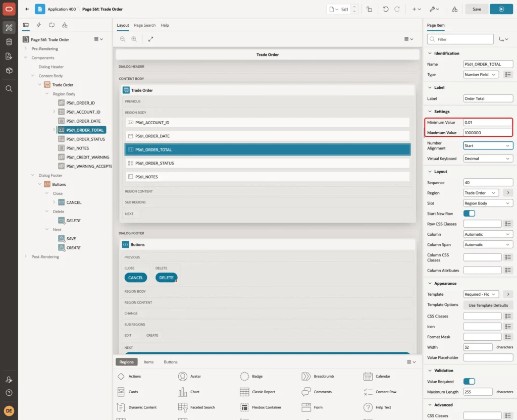The width and height of the screenshot is (517, 420).
Task: Open the Shared Components icon in the toolbar
Action: 454,9
